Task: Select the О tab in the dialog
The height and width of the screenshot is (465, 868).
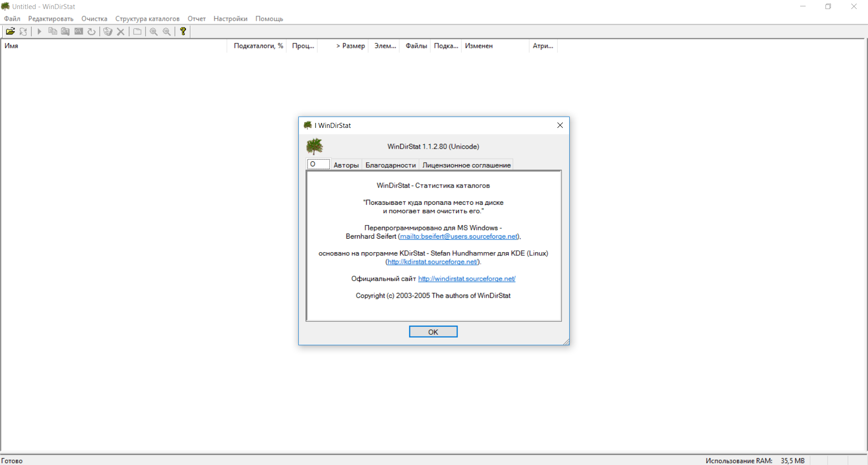Action: [318, 164]
